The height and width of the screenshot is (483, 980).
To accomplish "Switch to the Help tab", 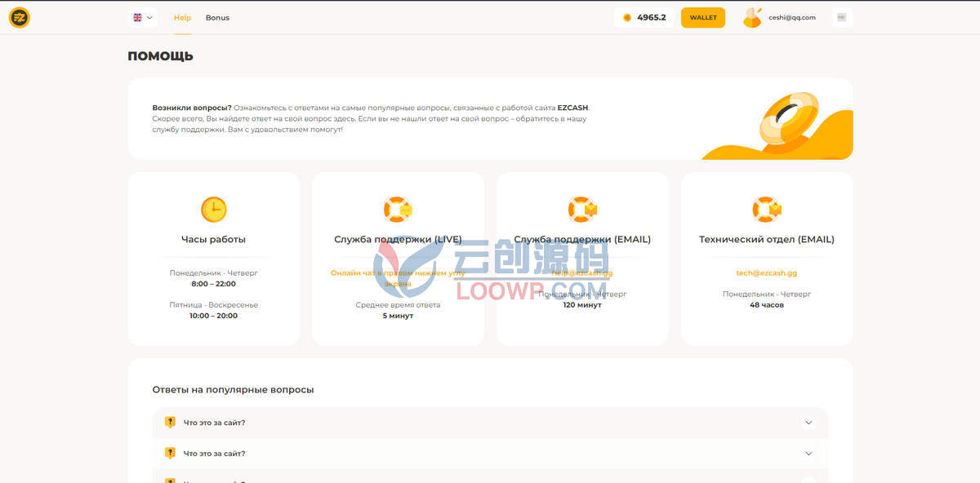I will [x=182, y=17].
